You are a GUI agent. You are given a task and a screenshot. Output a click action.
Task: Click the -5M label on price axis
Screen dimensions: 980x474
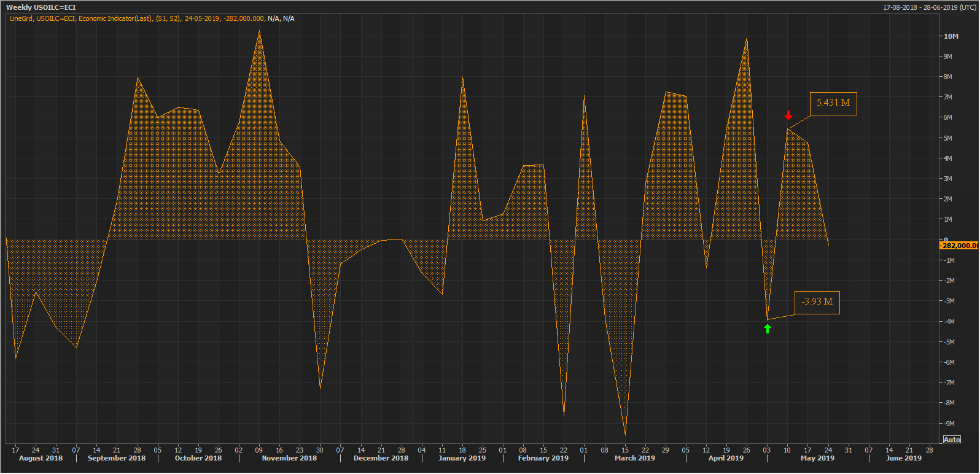pyautogui.click(x=949, y=342)
